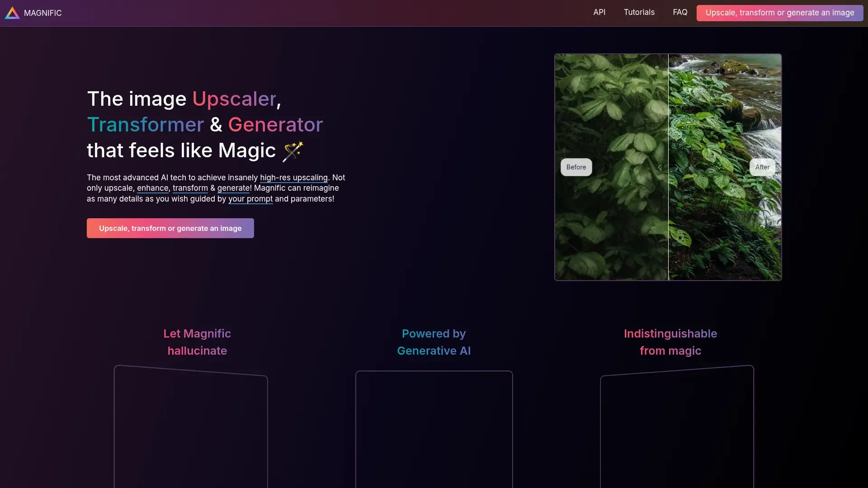Click the hero Upscale, transform or generate button
Screen dimensions: 868x488
click(x=170, y=228)
